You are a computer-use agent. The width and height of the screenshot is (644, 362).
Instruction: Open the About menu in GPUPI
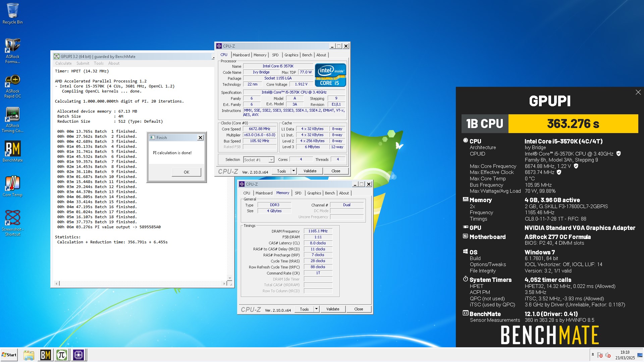pyautogui.click(x=114, y=63)
